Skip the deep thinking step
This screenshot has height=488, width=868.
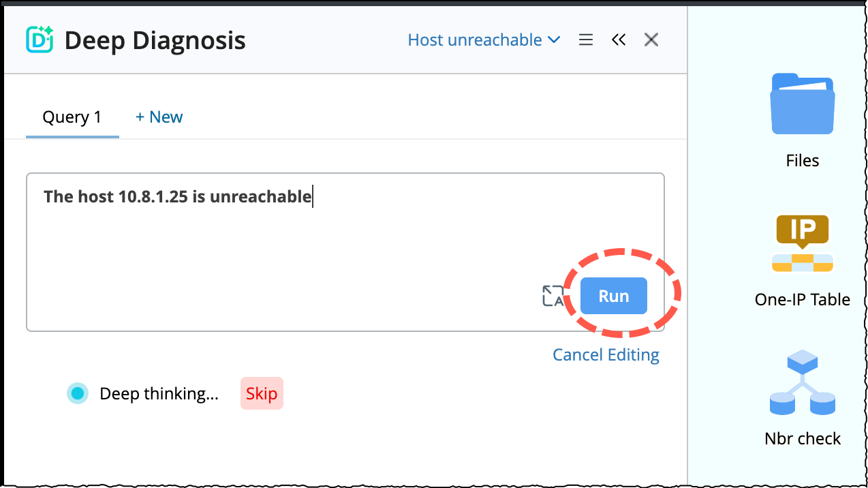coord(262,394)
